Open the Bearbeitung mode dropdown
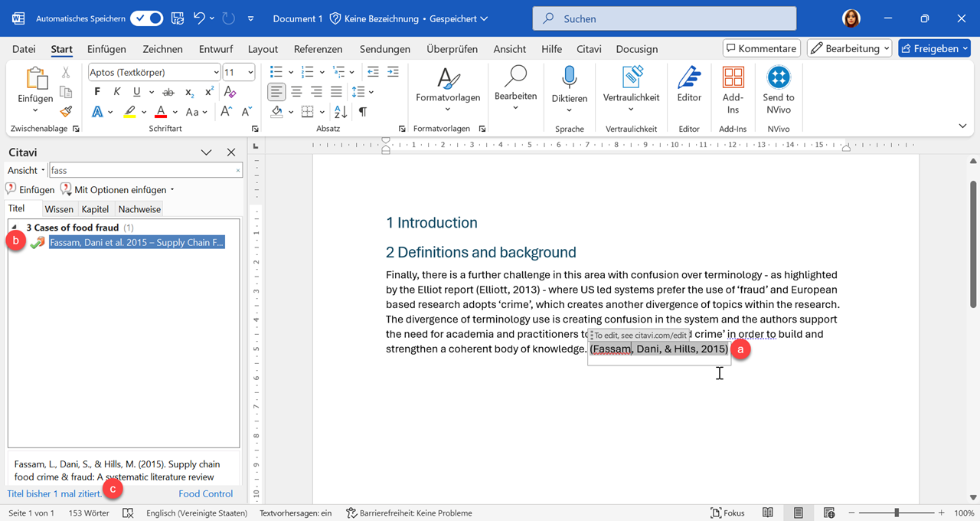The height and width of the screenshot is (521, 980). click(x=850, y=48)
